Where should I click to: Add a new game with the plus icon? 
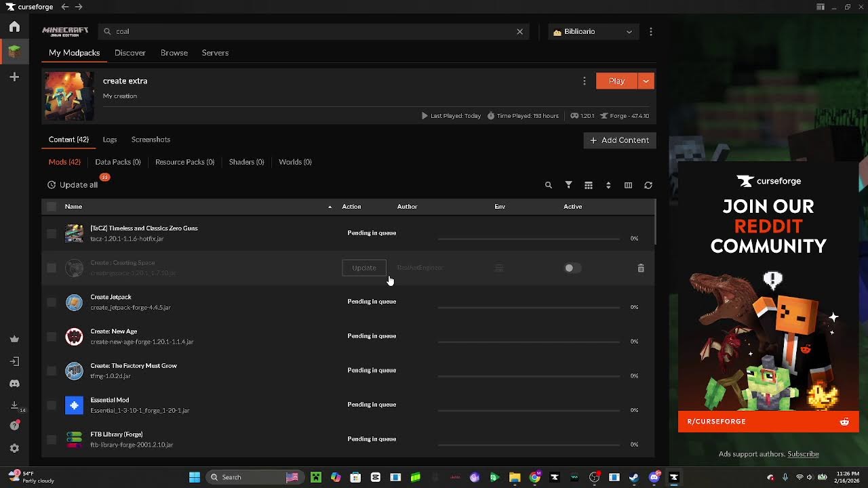point(14,77)
